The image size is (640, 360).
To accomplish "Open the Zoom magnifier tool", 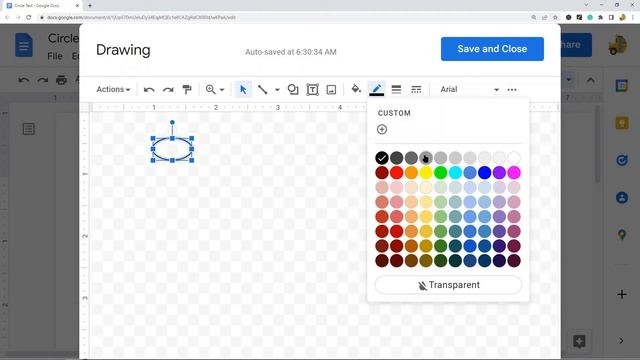I will (211, 89).
